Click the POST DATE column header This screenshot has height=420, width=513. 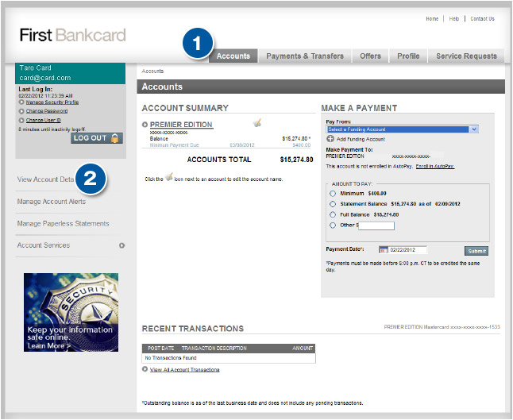coord(160,349)
